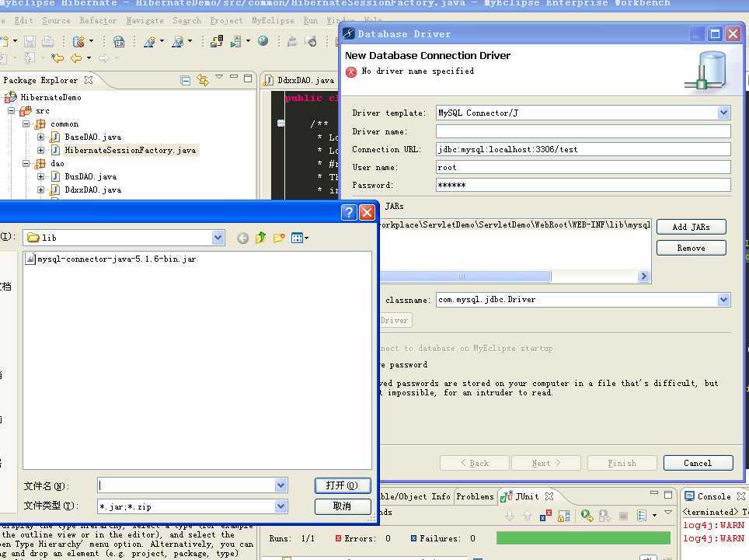This screenshot has height=560, width=749.
Task: Open the Navigate menu
Action: pos(145,20)
